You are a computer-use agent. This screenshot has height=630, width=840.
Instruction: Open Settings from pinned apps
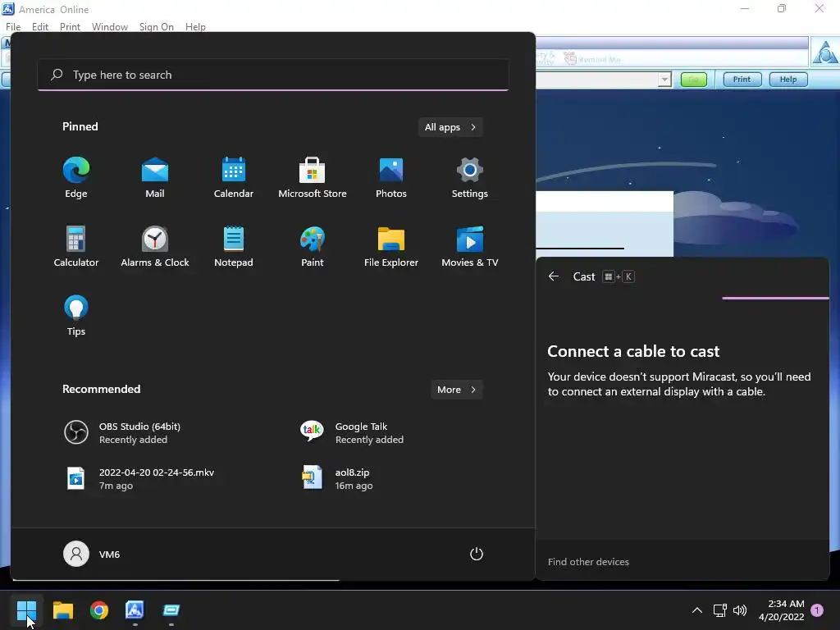[470, 178]
